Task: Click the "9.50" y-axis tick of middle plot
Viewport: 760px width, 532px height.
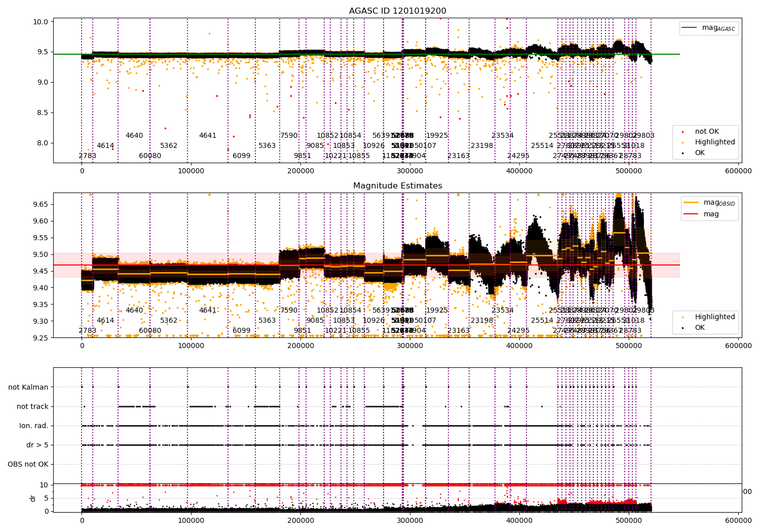Action: pyautogui.click(x=41, y=254)
